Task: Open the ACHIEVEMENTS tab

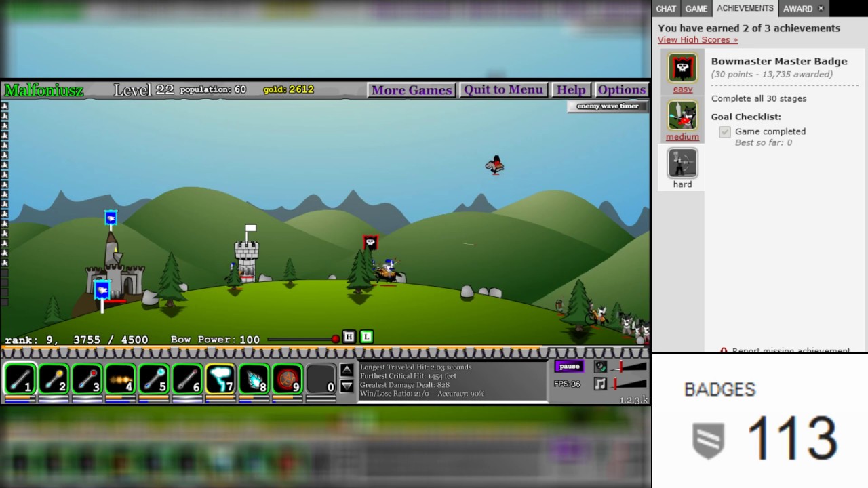Action: pyautogui.click(x=745, y=8)
